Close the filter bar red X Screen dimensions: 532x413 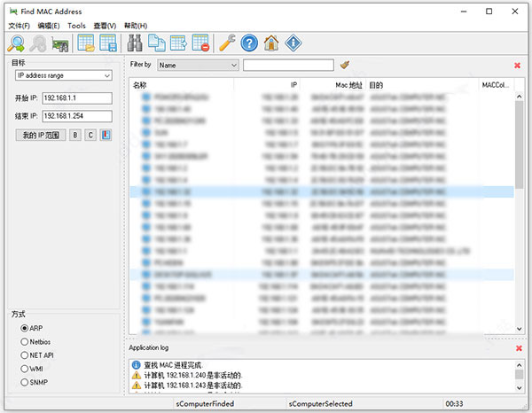(x=517, y=65)
